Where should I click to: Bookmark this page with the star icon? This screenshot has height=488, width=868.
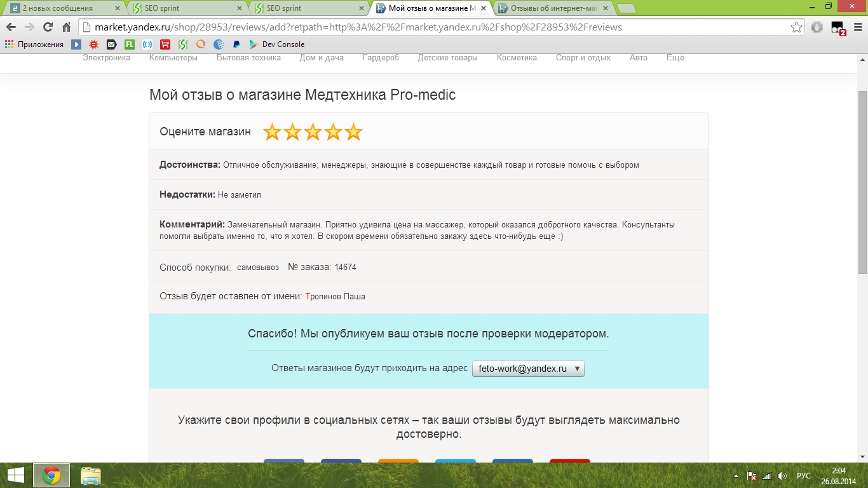pyautogui.click(x=796, y=27)
